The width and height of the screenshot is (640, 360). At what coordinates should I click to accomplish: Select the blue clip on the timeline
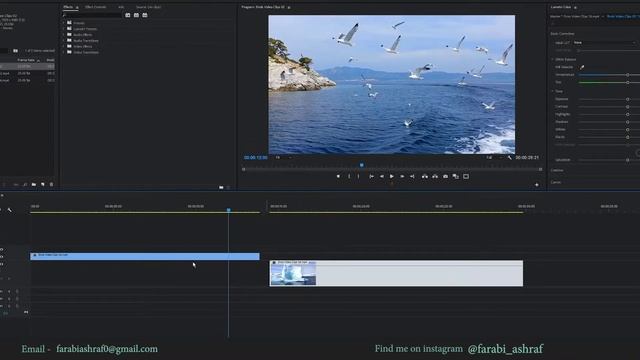(145, 256)
